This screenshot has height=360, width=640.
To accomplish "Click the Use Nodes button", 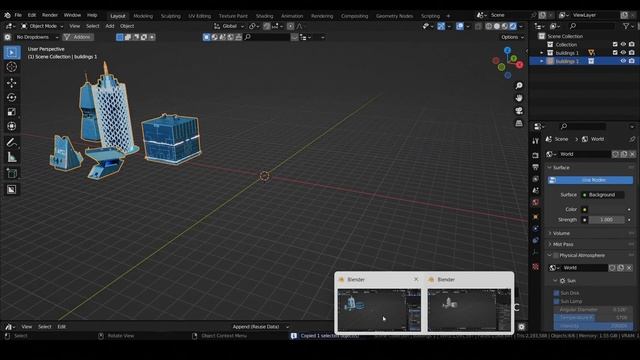I will (x=591, y=180).
